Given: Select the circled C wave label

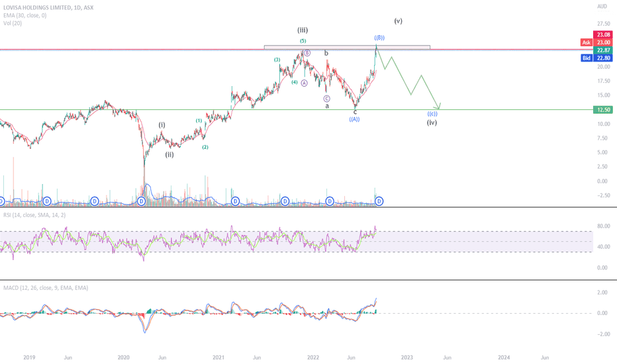Looking at the screenshot, I should pos(326,99).
